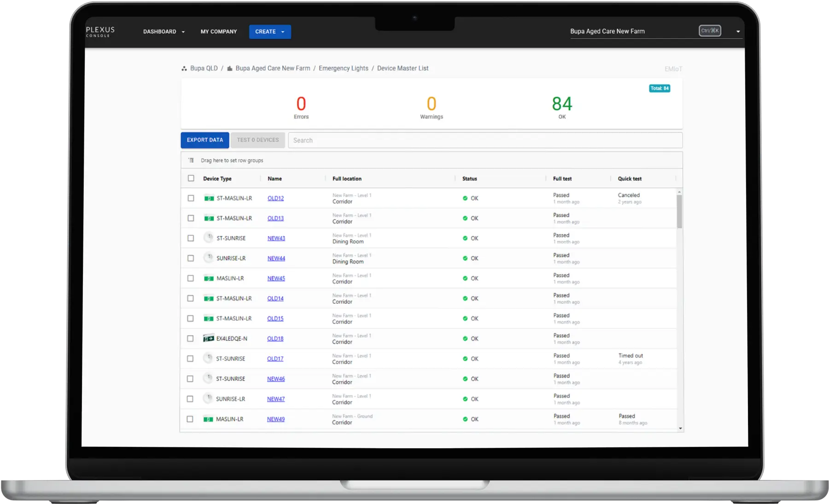Click the table vertical scrollbar thumb

point(679,211)
